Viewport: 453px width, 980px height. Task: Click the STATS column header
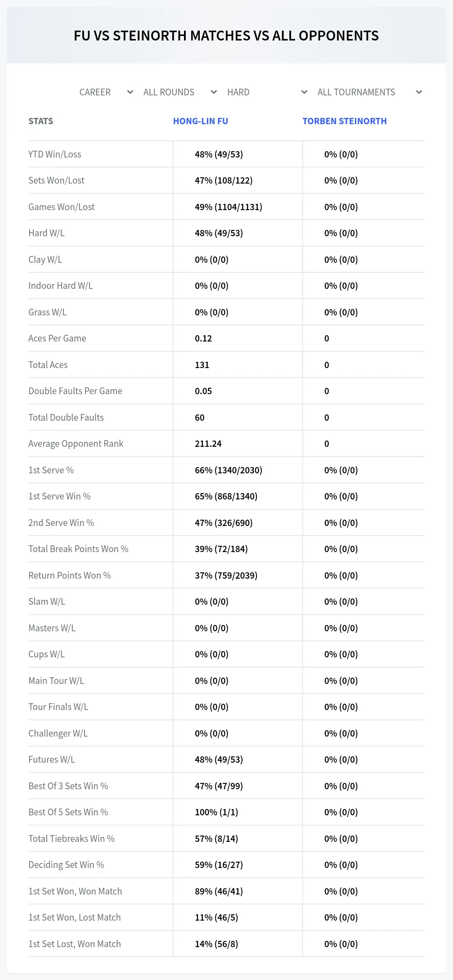[x=41, y=121]
